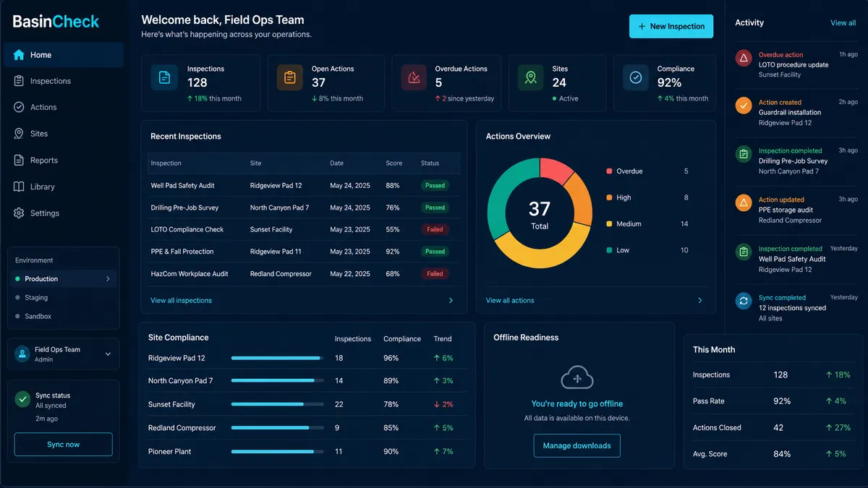Click the arrow beside View all inspections

click(451, 300)
